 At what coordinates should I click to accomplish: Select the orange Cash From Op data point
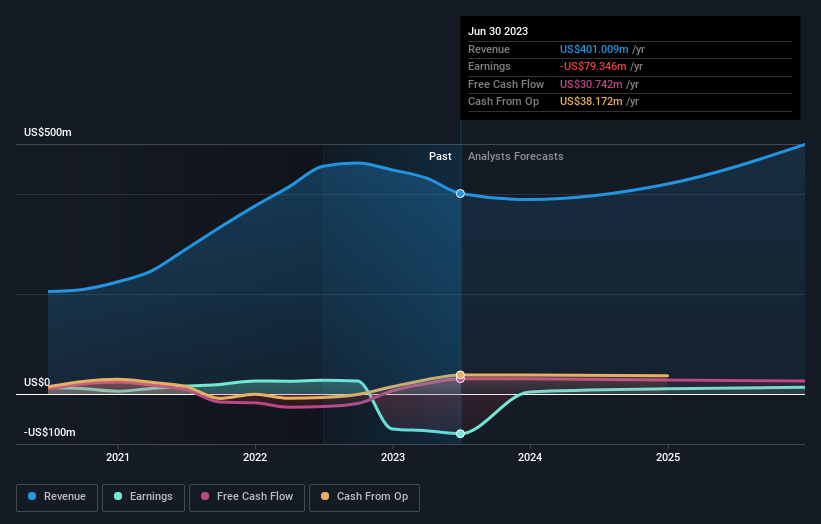[x=460, y=375]
